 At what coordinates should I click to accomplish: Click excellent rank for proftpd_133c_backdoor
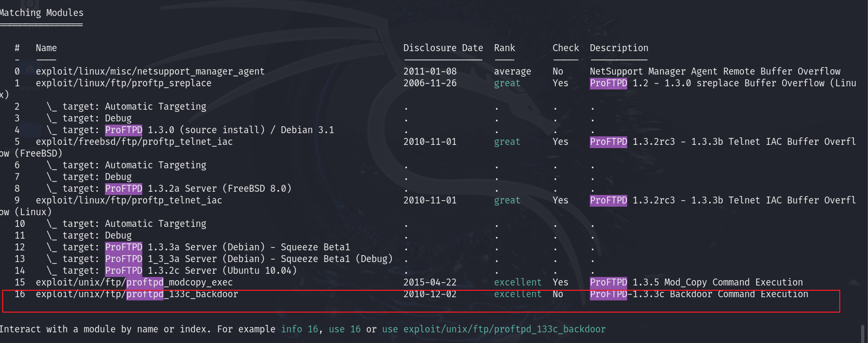point(518,294)
